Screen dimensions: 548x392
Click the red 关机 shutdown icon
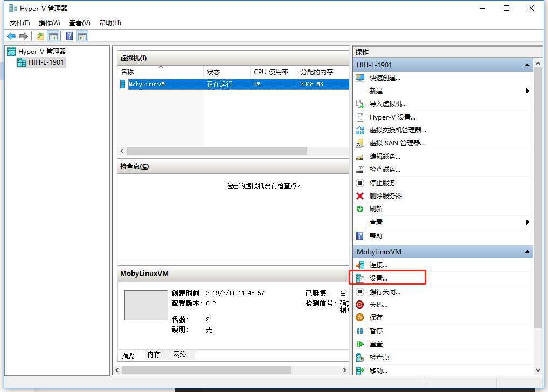pos(360,305)
